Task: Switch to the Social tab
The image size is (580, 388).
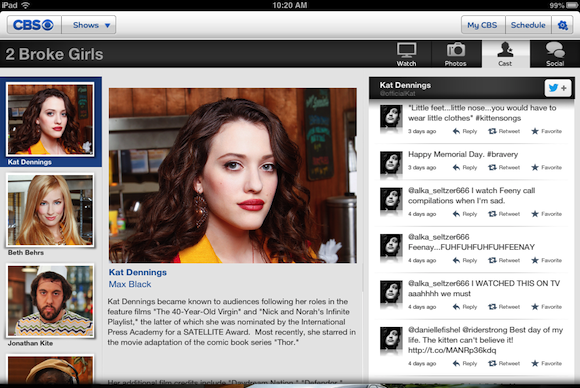Action: (x=555, y=54)
